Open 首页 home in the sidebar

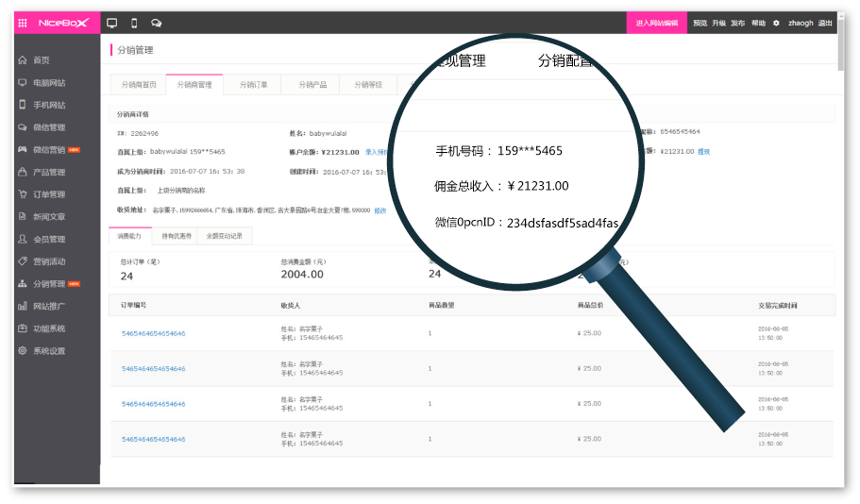click(41, 60)
